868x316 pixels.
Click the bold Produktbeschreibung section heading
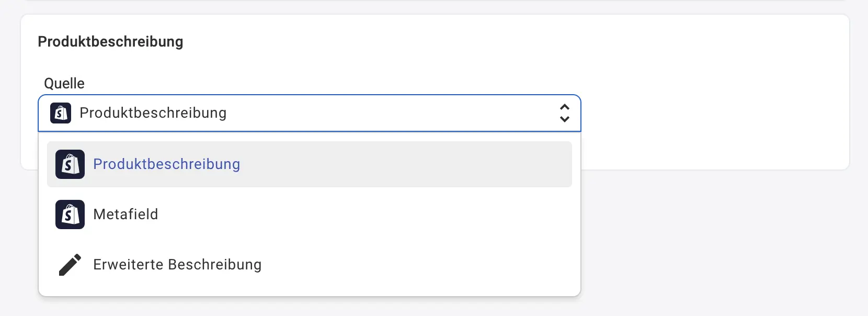(x=110, y=42)
